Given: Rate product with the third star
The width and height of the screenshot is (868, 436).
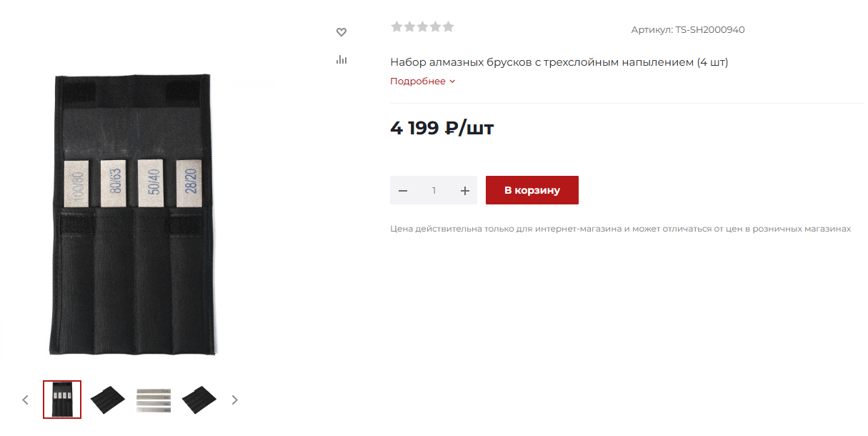Looking at the screenshot, I should (422, 27).
